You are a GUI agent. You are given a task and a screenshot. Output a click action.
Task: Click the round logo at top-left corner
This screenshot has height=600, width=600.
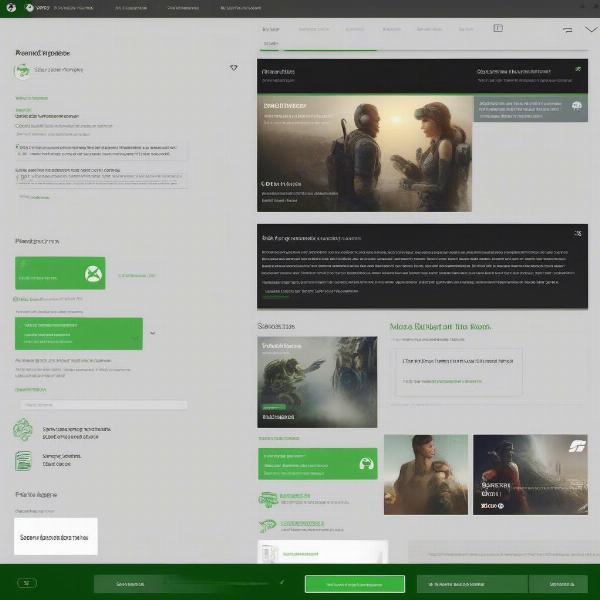11,7
